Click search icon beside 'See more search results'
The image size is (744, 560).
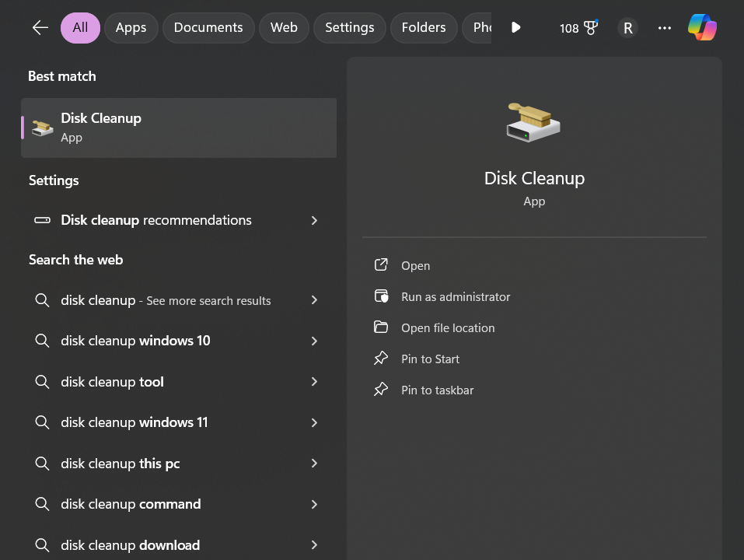[42, 300]
